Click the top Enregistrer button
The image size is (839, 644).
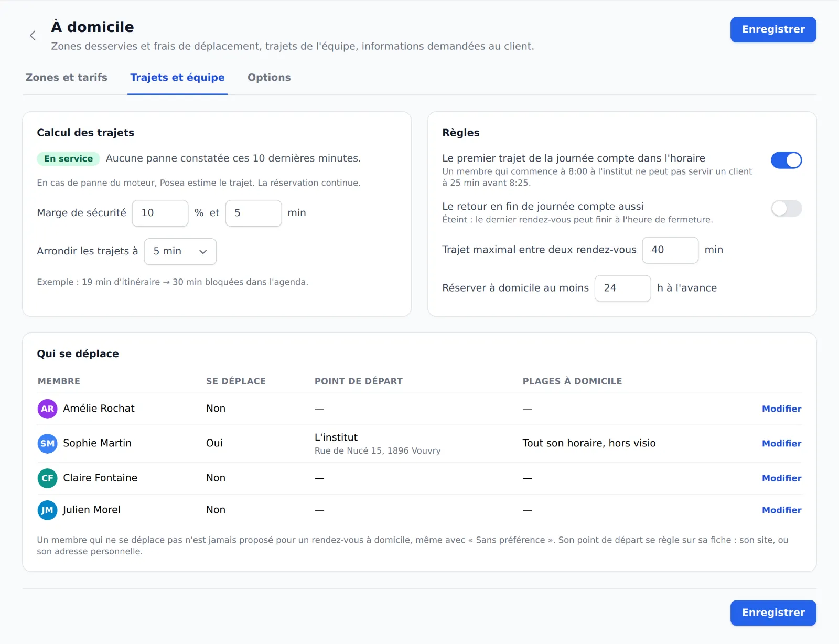(x=773, y=29)
